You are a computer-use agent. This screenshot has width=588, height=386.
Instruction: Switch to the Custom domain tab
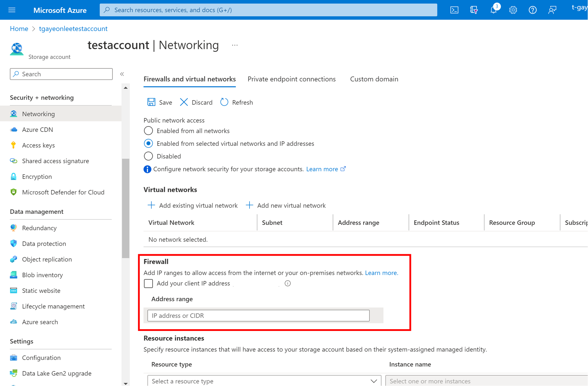374,79
